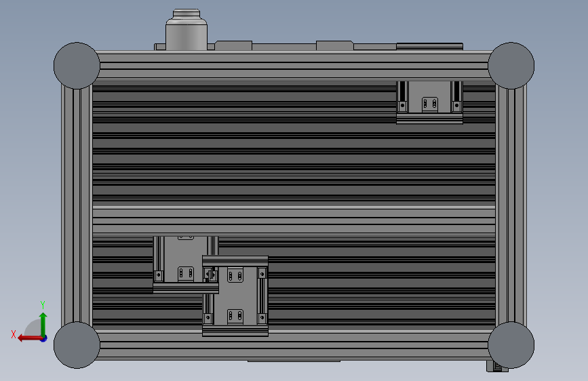The image size is (588, 381).
Task: Select the bottom horizontal frame extrusion
Action: click(x=294, y=345)
